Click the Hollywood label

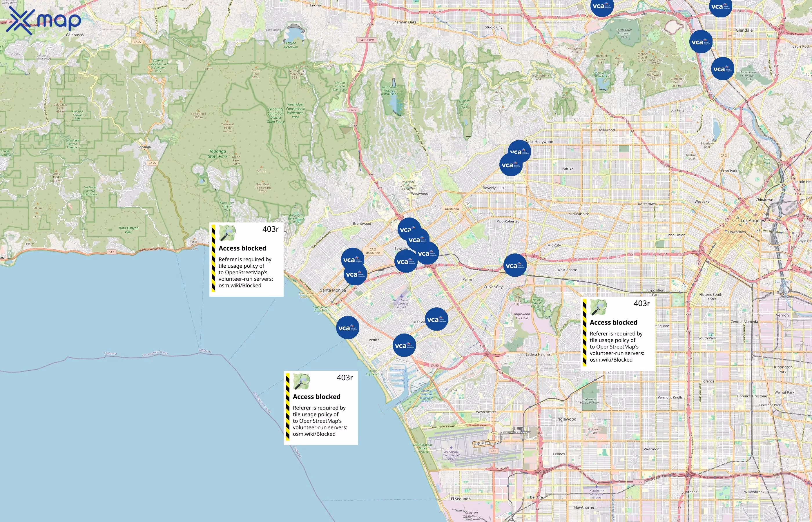coord(606,130)
